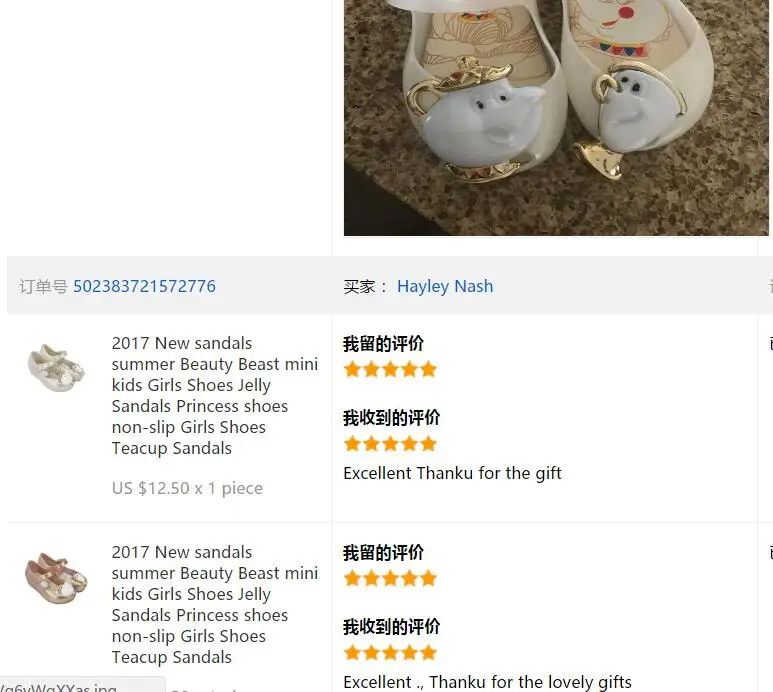
Task: Click first star in first 我留的评价 rating
Action: click(x=352, y=369)
